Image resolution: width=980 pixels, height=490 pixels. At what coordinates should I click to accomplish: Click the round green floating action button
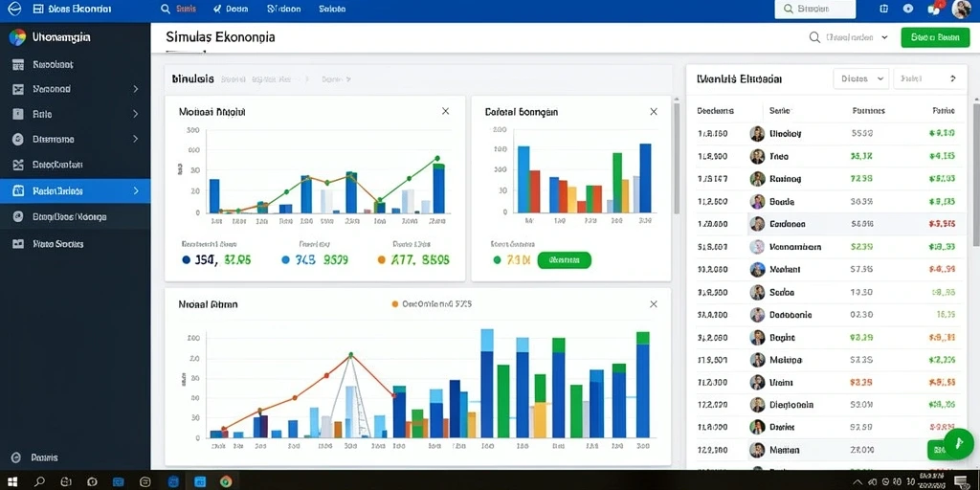pos(959,443)
